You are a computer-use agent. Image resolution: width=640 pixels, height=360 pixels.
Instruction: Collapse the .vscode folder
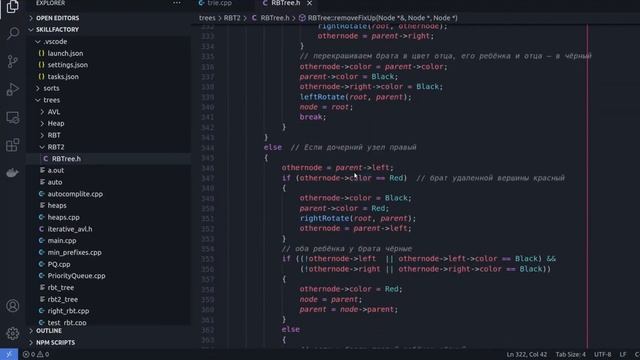pyautogui.click(x=55, y=42)
